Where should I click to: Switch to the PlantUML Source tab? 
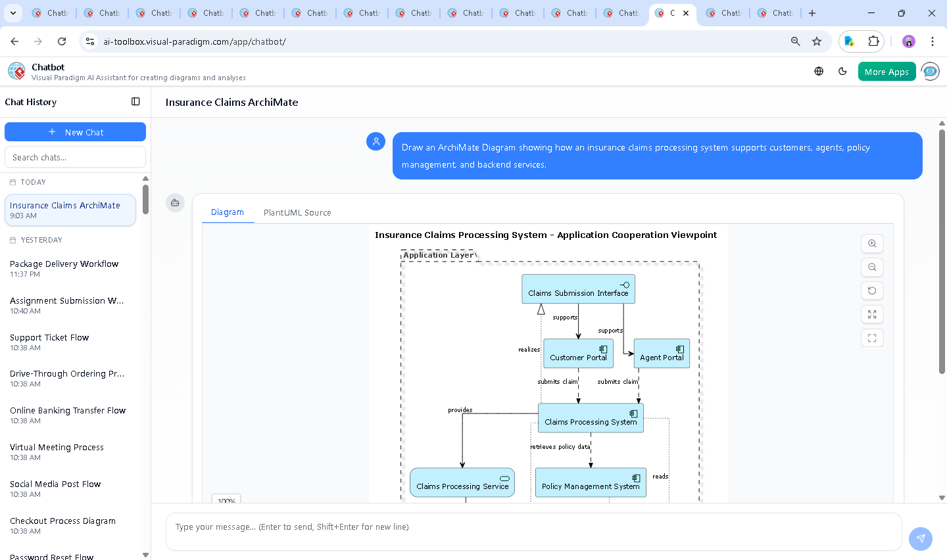[297, 212]
